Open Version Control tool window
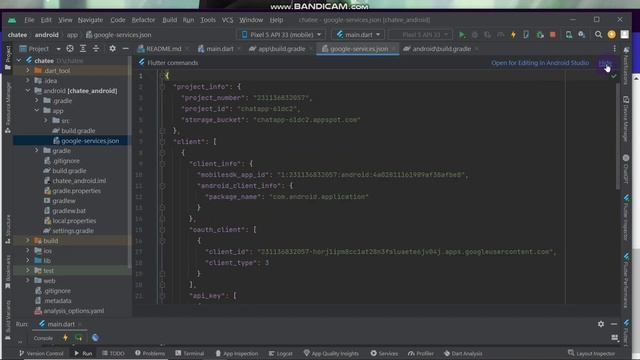 point(41,353)
